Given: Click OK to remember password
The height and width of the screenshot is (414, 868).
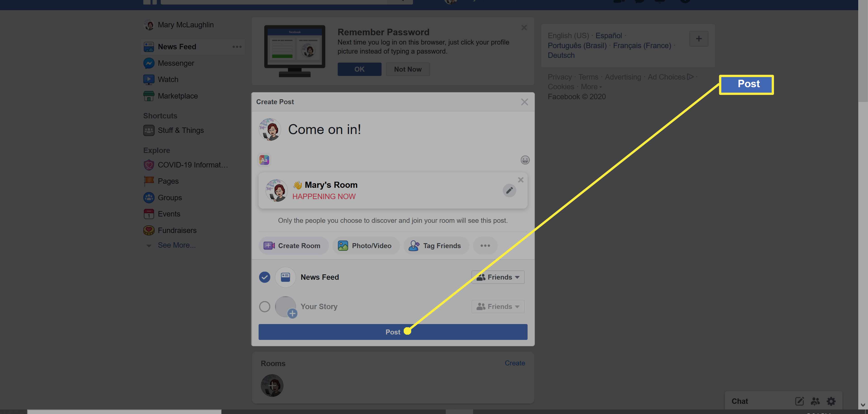Looking at the screenshot, I should pos(360,69).
